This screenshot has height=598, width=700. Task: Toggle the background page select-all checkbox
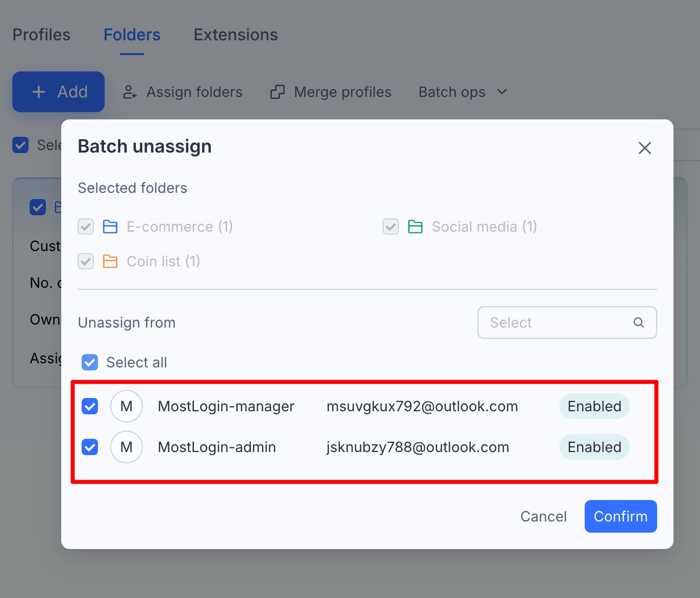(x=20, y=145)
